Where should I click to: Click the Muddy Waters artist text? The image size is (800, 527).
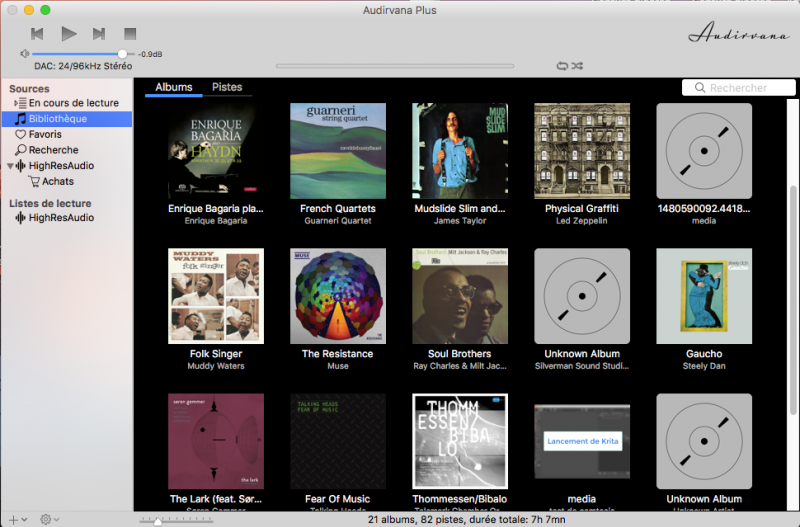pyautogui.click(x=216, y=366)
